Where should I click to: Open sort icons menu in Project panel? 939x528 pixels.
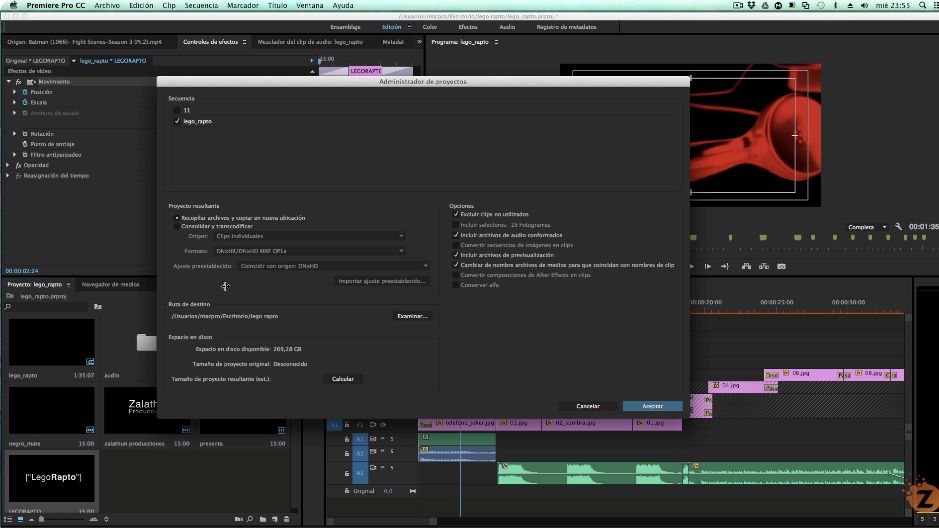pos(106,519)
